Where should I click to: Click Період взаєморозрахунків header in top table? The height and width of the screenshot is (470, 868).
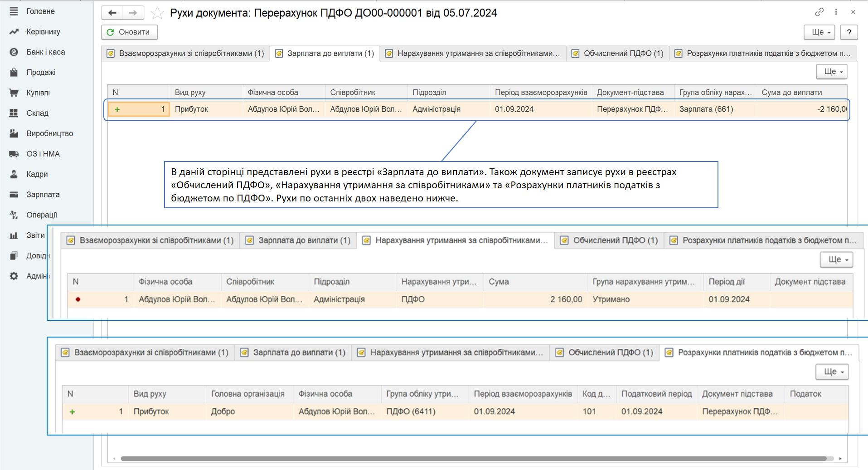pos(541,93)
